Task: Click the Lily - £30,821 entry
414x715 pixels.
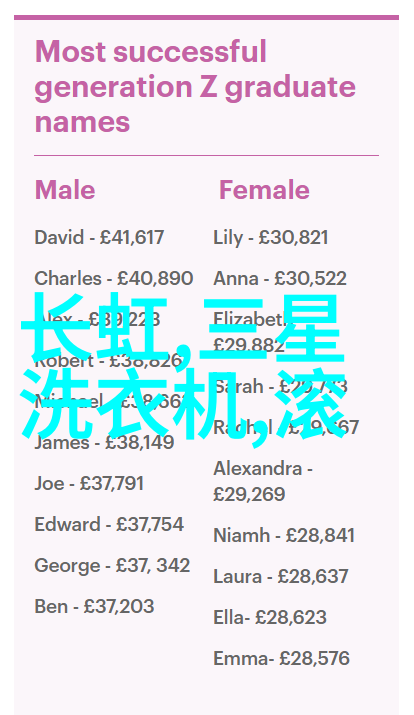Action: (270, 238)
